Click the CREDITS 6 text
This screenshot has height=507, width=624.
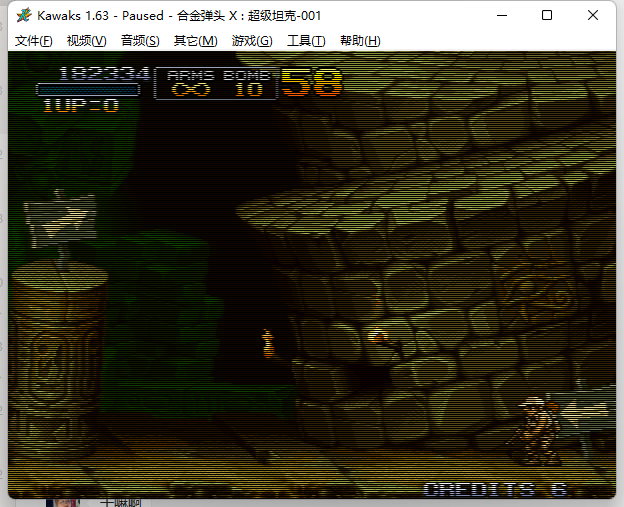pos(495,489)
